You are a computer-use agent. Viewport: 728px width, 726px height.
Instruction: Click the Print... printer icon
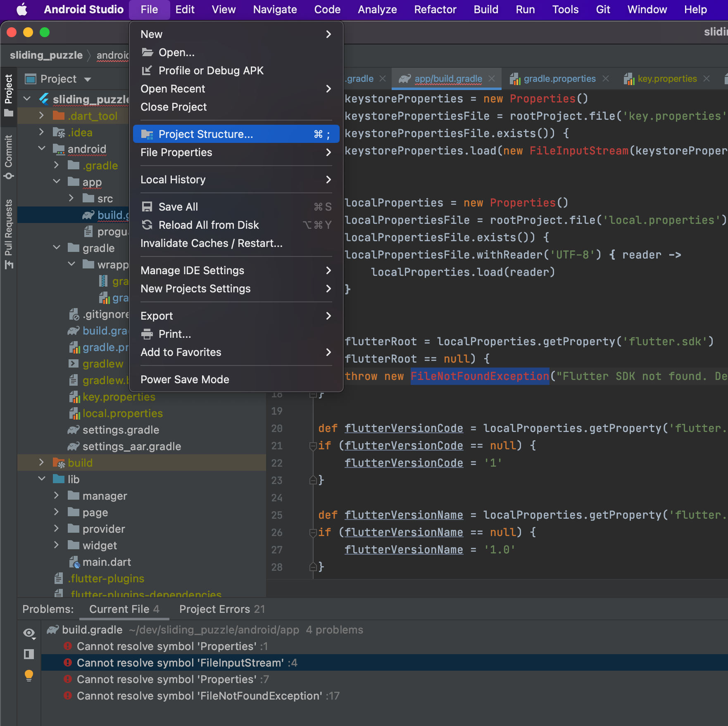click(x=147, y=334)
